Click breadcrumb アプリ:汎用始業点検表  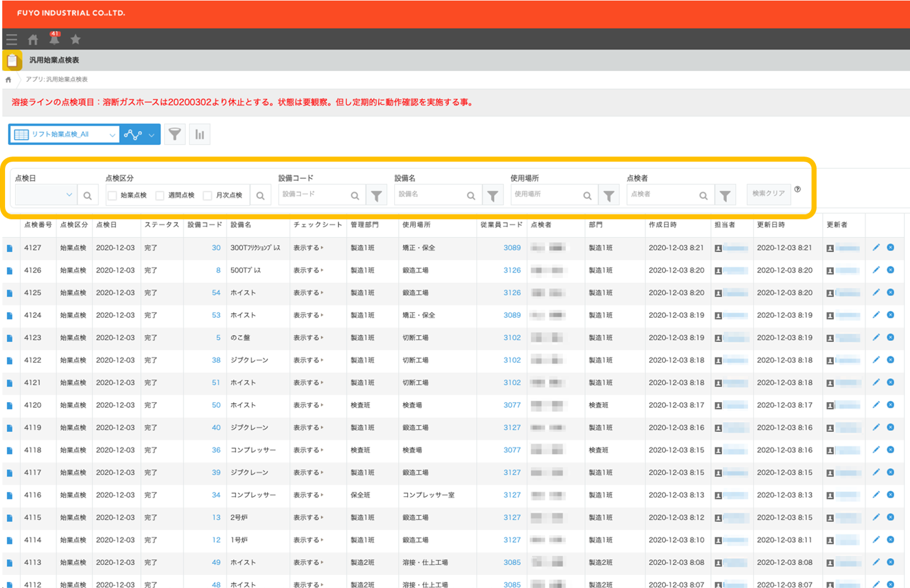57,79
